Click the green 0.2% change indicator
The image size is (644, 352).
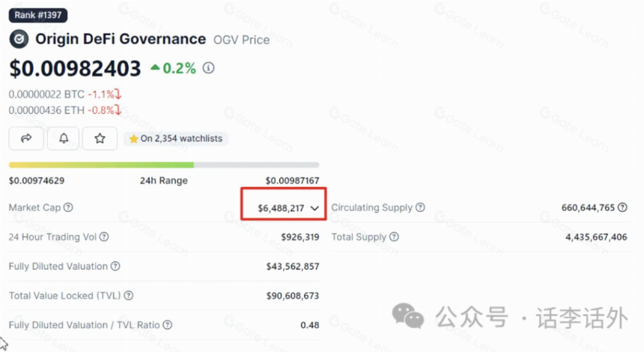(x=173, y=68)
